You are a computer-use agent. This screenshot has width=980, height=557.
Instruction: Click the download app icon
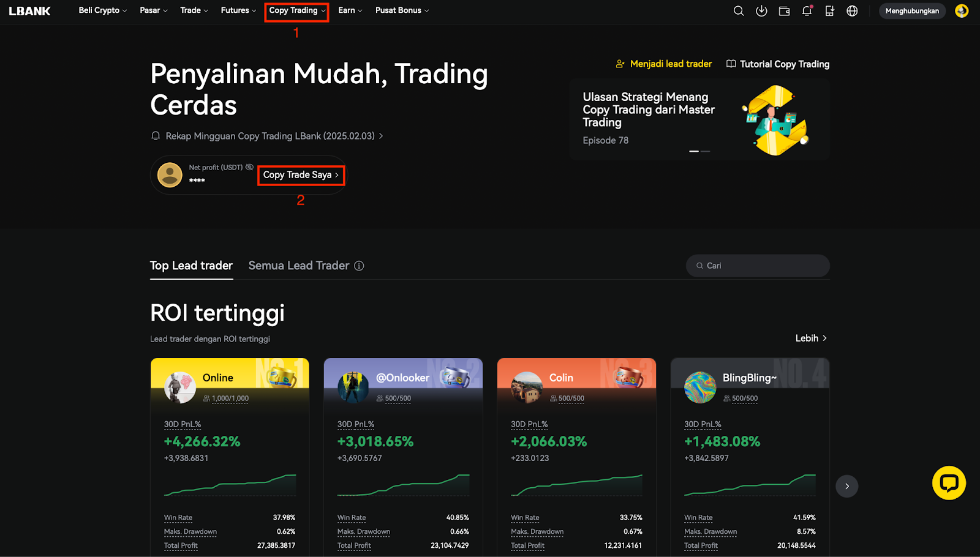click(x=761, y=11)
